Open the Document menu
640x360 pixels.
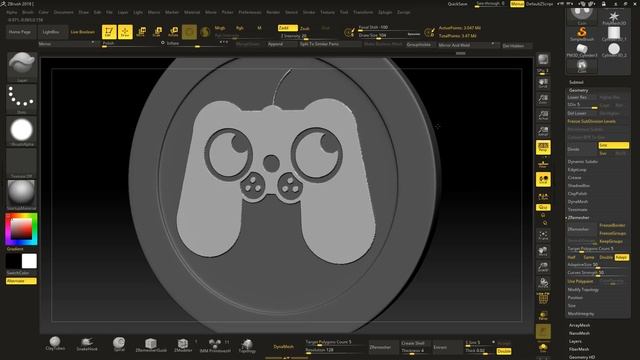63,12
